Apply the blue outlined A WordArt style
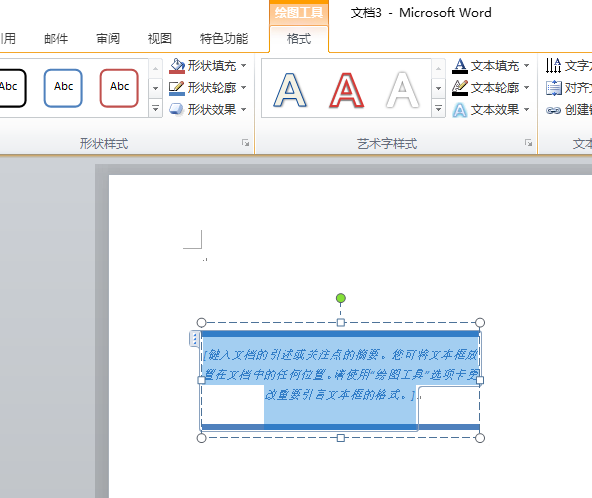 coord(290,90)
